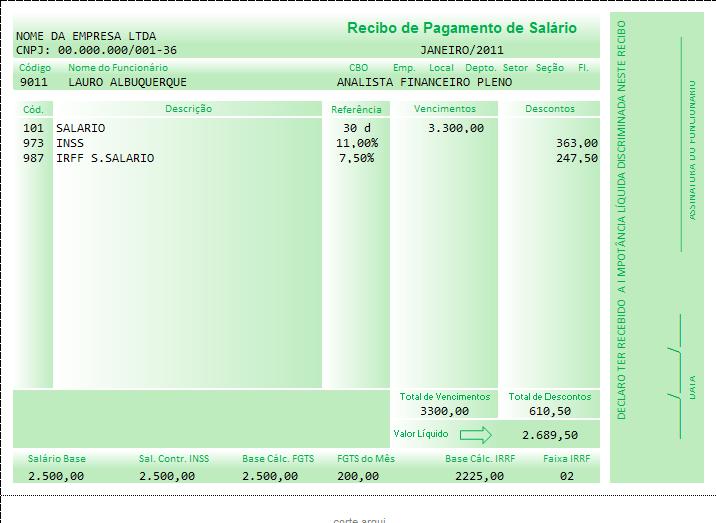Click the SALARIO description row

[80, 128]
